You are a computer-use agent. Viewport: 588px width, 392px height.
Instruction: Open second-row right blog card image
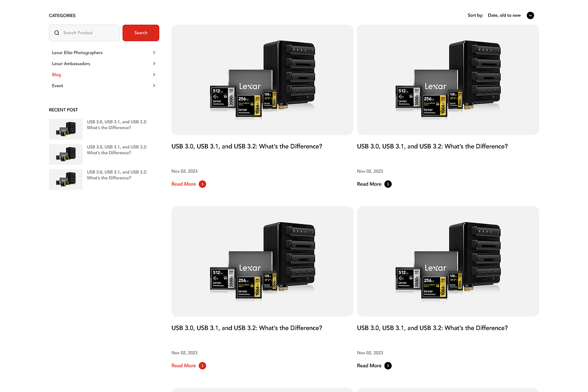click(448, 261)
